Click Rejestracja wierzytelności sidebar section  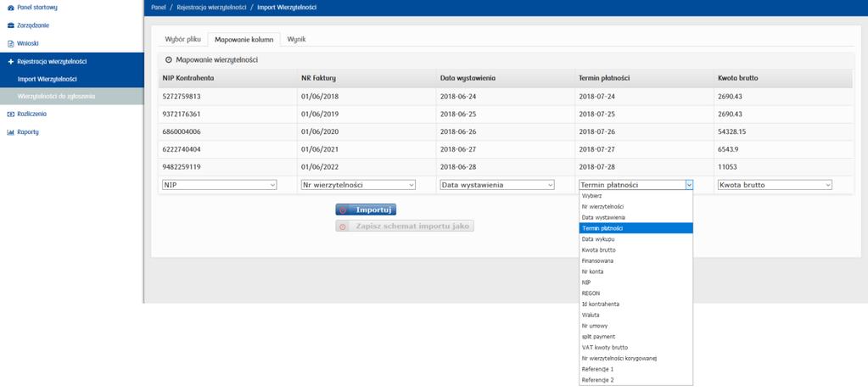point(71,61)
